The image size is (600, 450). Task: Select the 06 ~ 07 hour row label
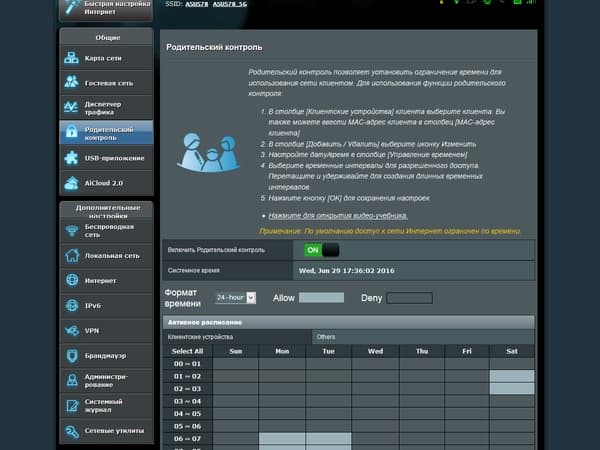coord(187,439)
